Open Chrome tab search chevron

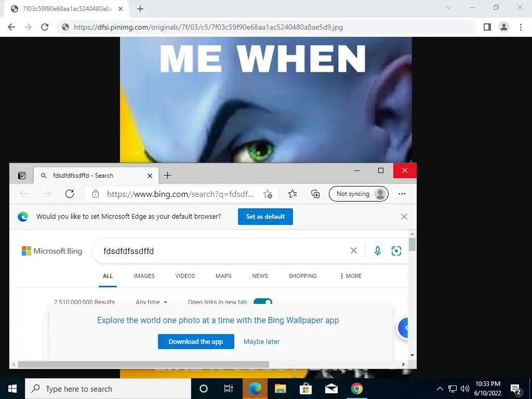[x=448, y=7]
